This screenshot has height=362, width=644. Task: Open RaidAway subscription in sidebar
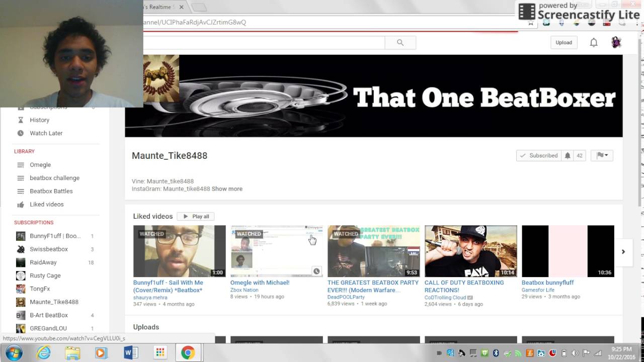43,262
